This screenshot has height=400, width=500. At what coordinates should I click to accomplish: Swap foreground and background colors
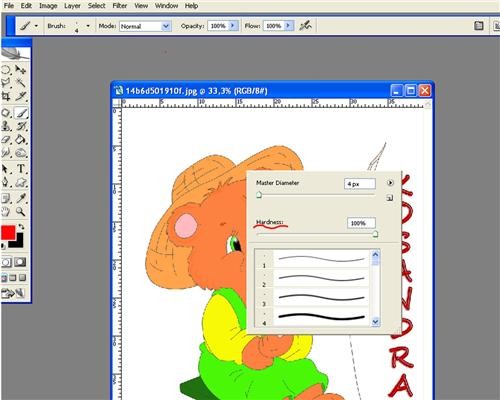pyautogui.click(x=21, y=227)
